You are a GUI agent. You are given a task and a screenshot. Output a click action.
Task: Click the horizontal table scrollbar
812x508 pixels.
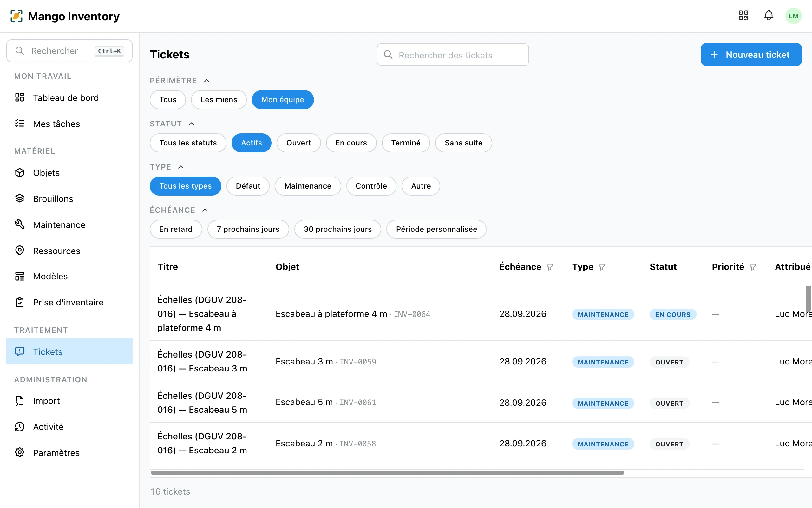(388, 473)
